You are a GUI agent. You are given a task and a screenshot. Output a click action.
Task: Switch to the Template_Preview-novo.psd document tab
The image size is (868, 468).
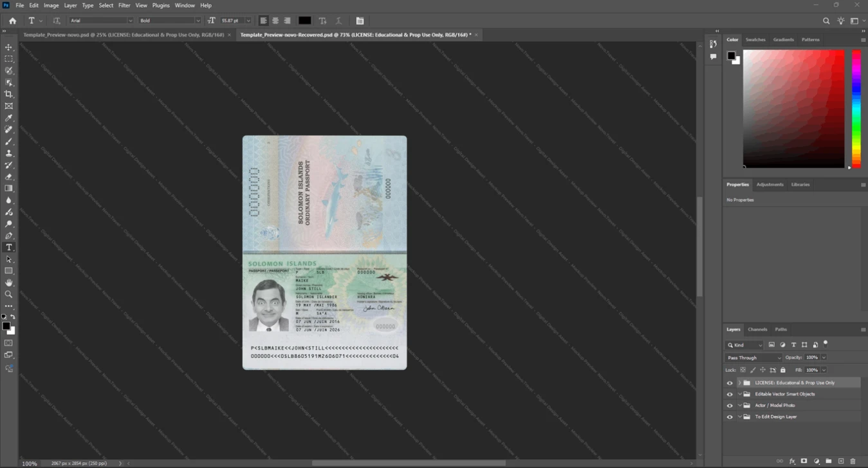click(x=124, y=35)
